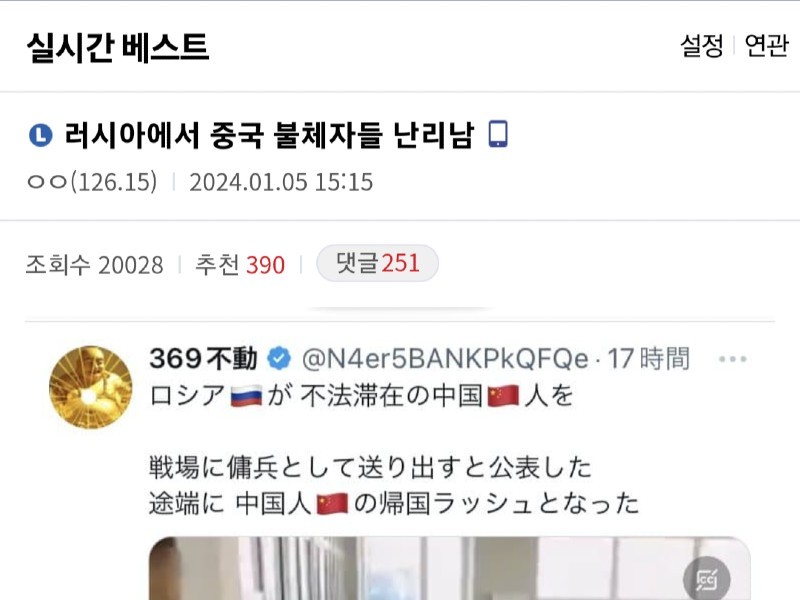Screen dimensions: 800x600
Task: Click the blue verified checkmark badge
Action: point(279,358)
